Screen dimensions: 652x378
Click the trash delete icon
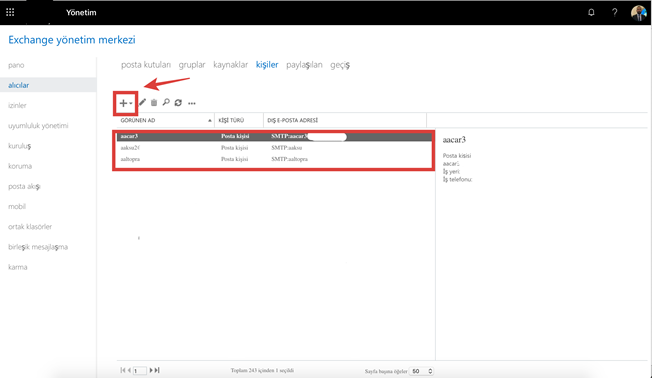154,102
